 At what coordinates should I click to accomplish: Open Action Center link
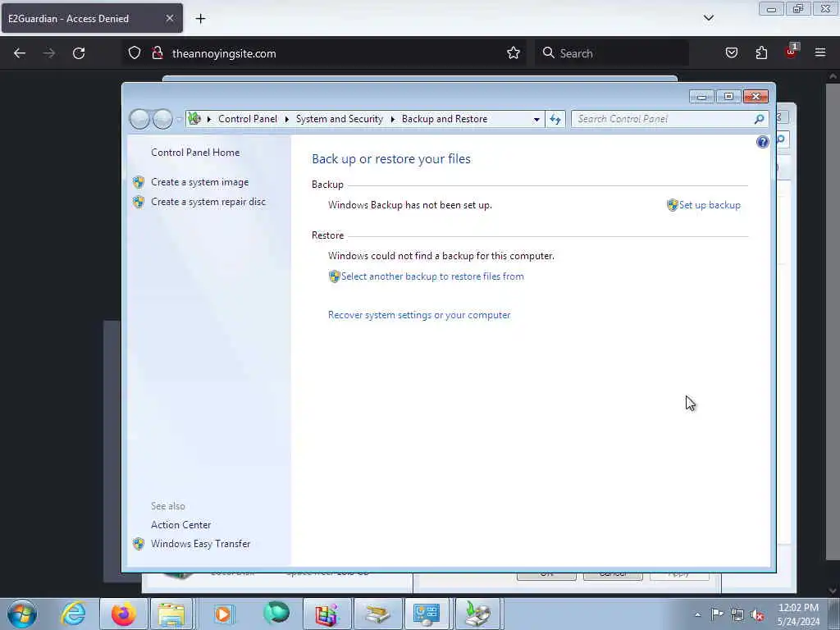180,525
